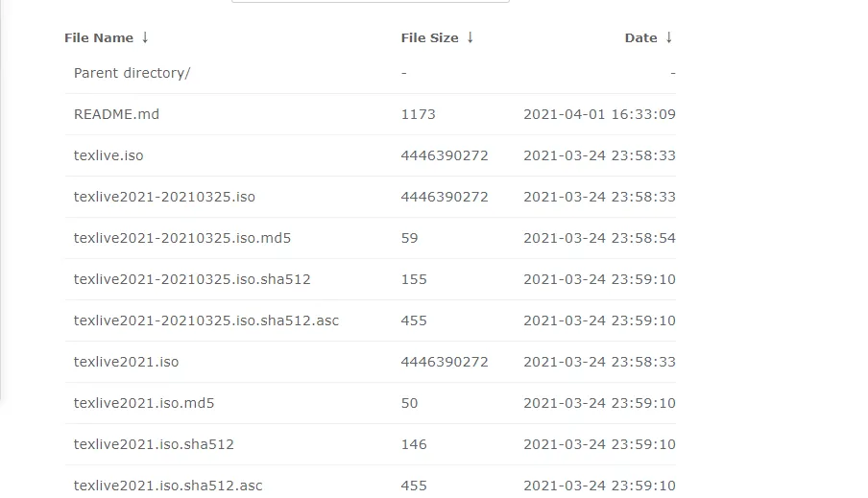The height and width of the screenshot is (498, 868).
Task: Click Date sort arrow icon
Action: click(x=668, y=37)
